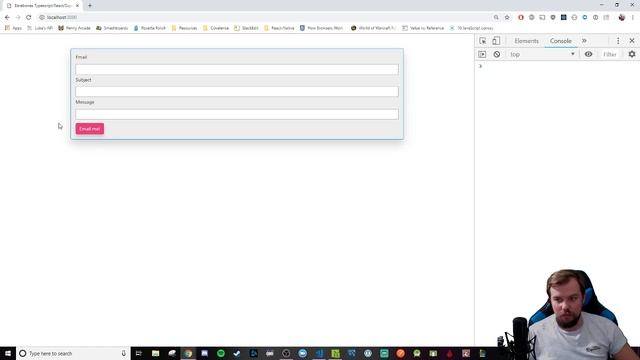
Task: Click the Windows taskbar search box
Action: point(73,353)
